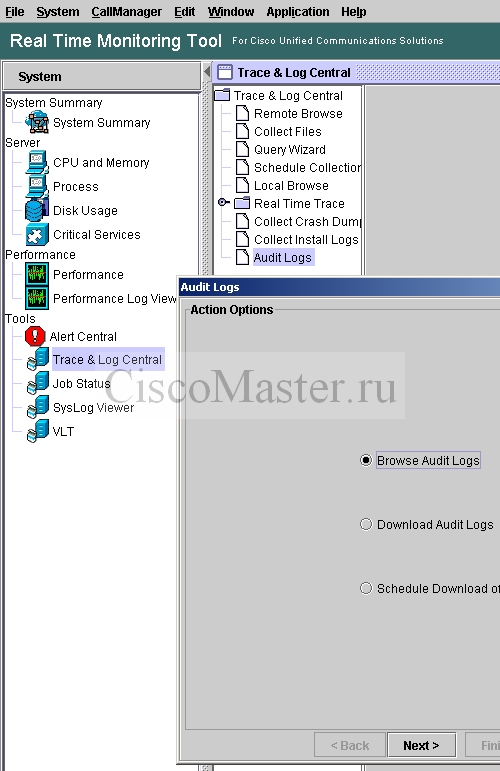Image resolution: width=500 pixels, height=771 pixels.
Task: Click the Critical Services puzzle icon
Action: (37, 235)
